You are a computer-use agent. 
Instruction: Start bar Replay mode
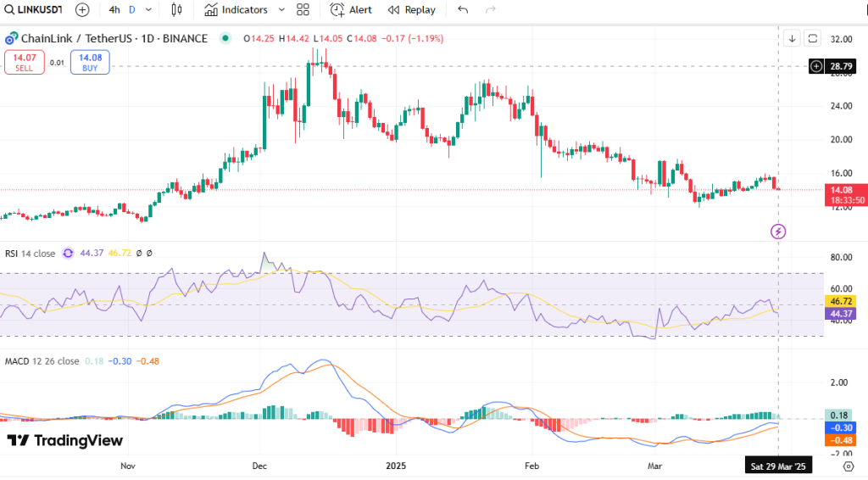411,9
